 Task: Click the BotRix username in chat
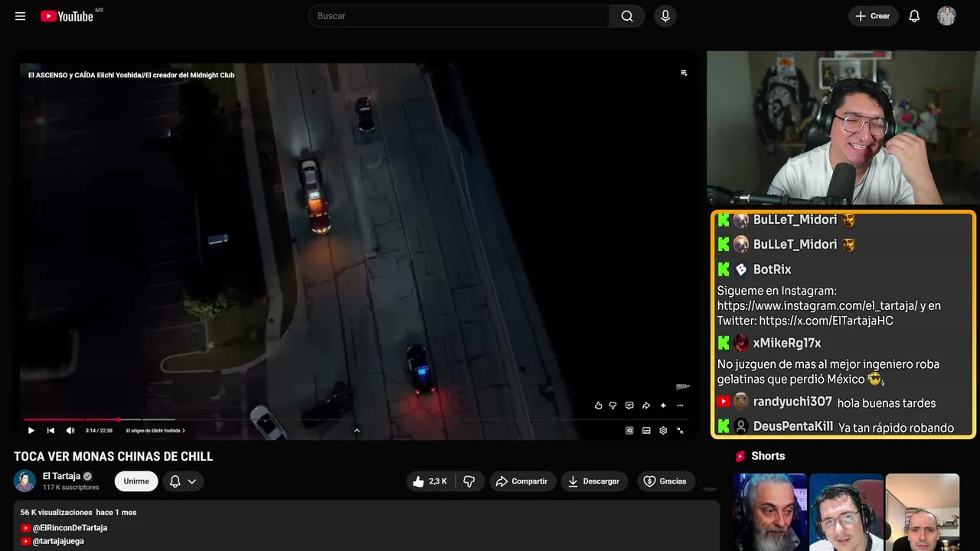[x=772, y=269]
